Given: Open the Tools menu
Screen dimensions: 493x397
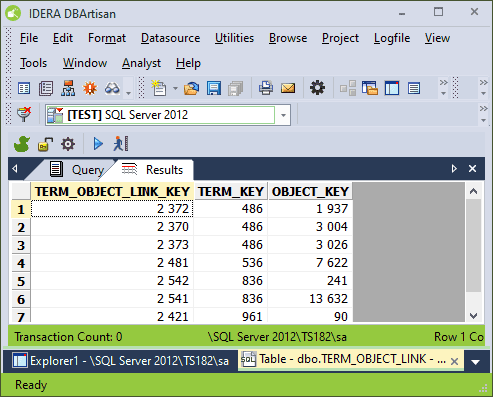Looking at the screenshot, I should pos(33,63).
